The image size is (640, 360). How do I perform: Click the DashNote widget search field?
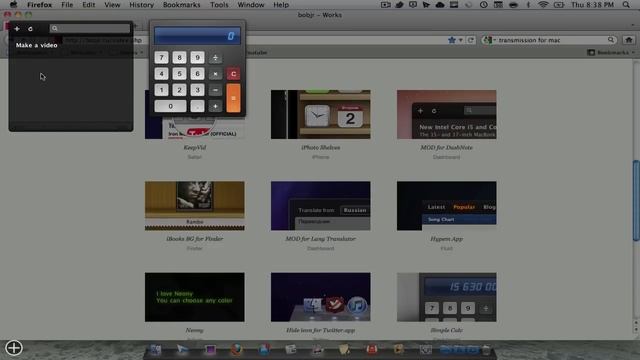90,28
